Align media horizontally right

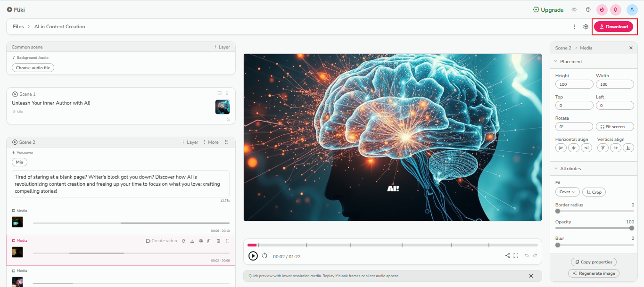pyautogui.click(x=586, y=148)
